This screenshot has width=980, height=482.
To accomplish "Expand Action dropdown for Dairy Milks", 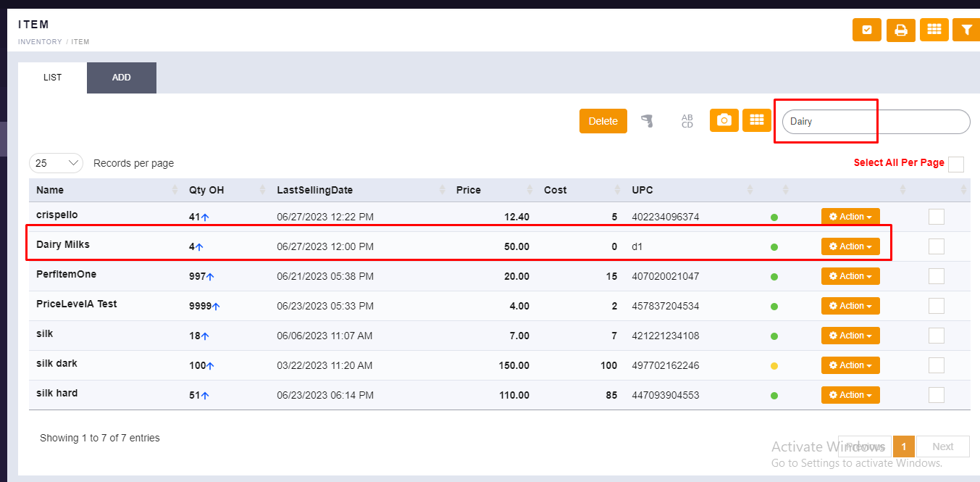I will [x=850, y=246].
